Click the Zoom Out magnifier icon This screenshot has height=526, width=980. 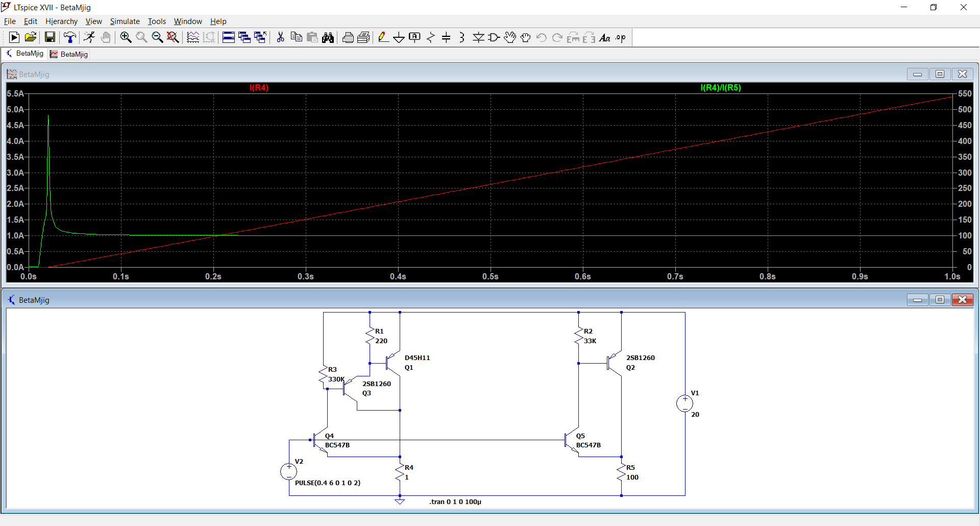coord(157,37)
